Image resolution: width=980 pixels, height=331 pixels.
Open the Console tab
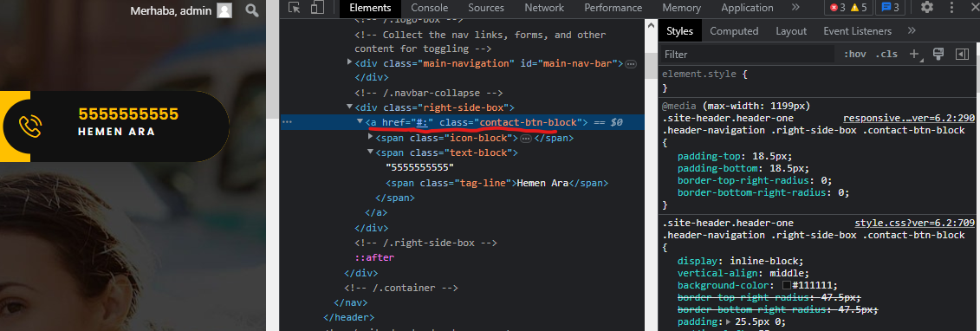pyautogui.click(x=430, y=8)
